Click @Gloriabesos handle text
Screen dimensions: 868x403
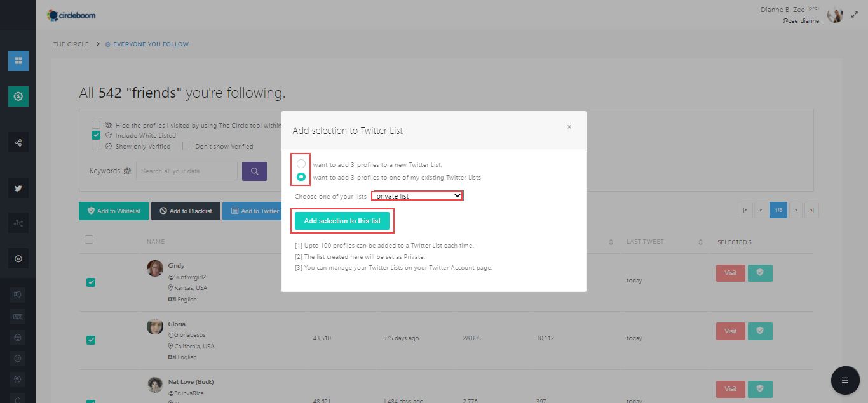click(x=187, y=335)
